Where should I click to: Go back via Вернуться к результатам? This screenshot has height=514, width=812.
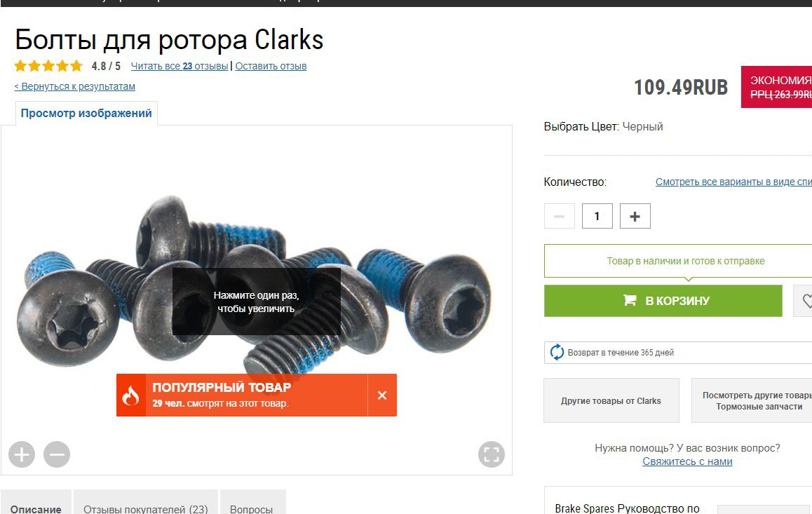[x=74, y=86]
